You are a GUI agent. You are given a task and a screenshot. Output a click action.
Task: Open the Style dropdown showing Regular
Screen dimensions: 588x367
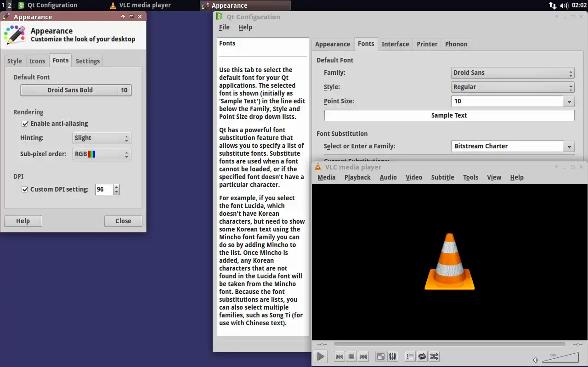[x=513, y=87]
